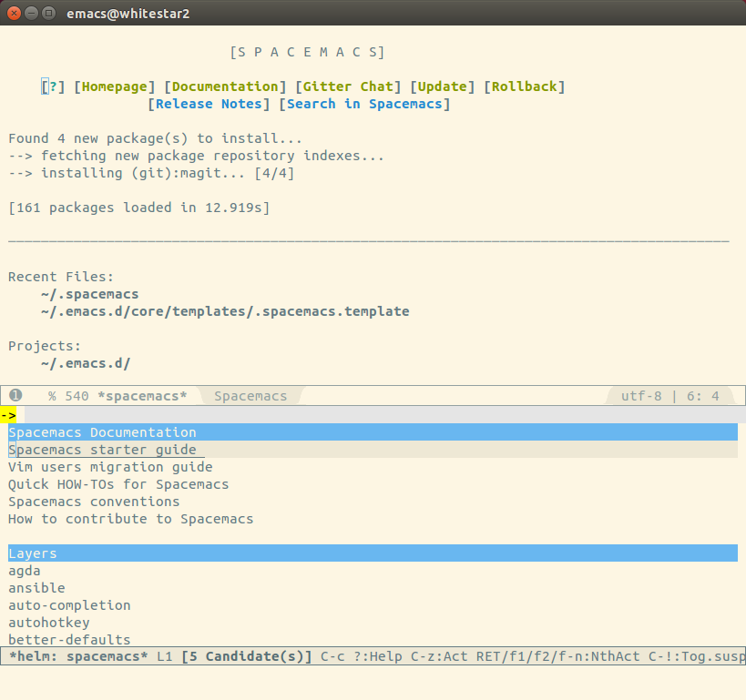
Task: Open the Documentation button
Action: [225, 86]
